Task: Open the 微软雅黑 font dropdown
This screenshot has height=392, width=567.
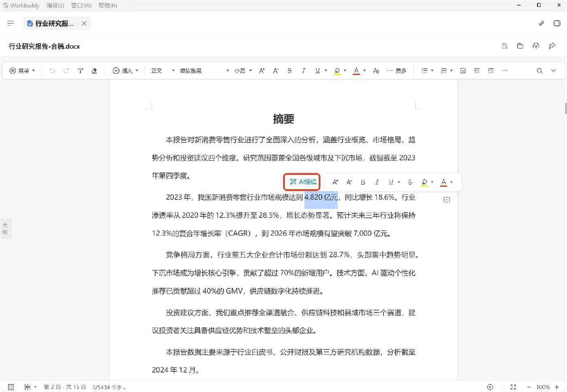Action: click(x=205, y=71)
